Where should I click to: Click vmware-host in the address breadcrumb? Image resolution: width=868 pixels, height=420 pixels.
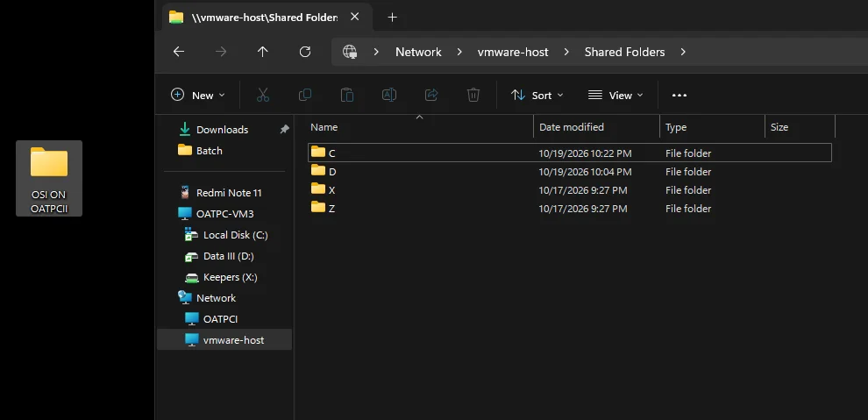[513, 52]
